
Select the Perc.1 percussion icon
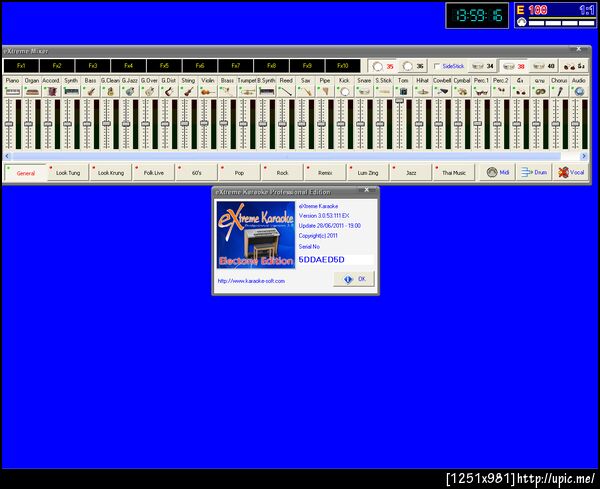coord(481,91)
